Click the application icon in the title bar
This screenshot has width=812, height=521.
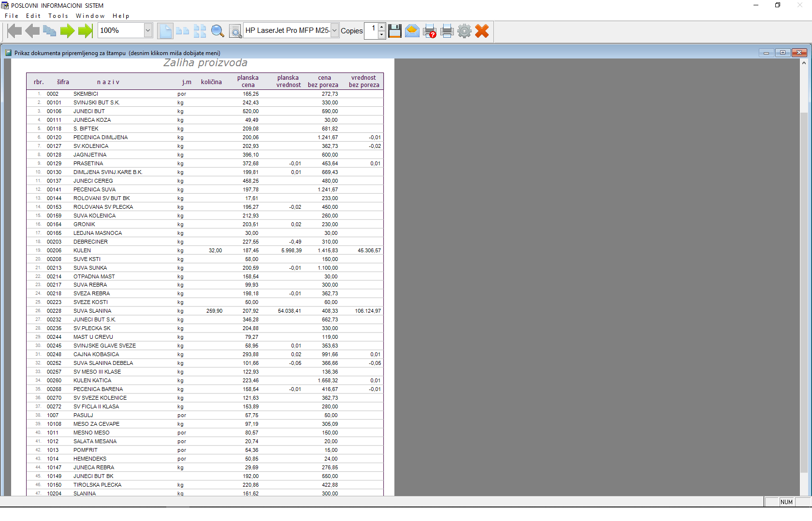(5, 5)
